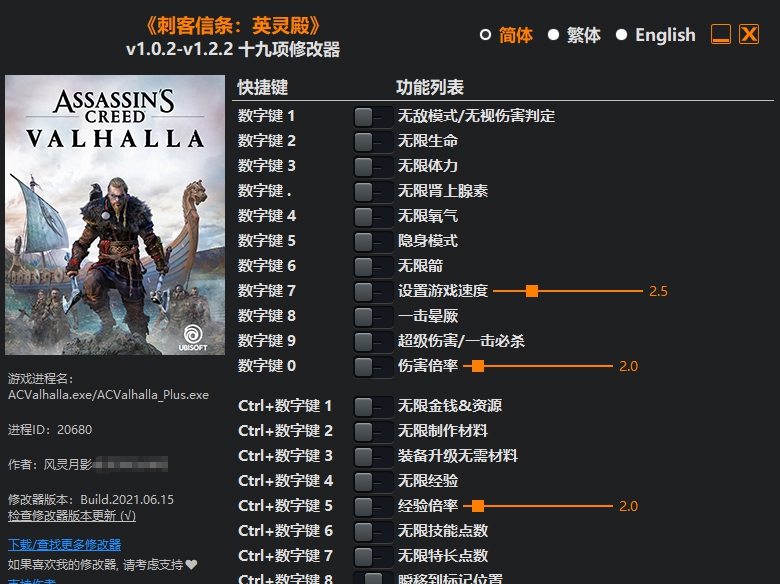Toggle 无限技能点数 switch
Screen dimensions: 780x584
click(x=373, y=531)
